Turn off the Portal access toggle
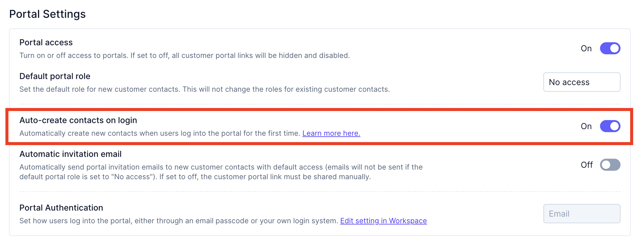This screenshot has width=644, height=251. pyautogui.click(x=610, y=48)
